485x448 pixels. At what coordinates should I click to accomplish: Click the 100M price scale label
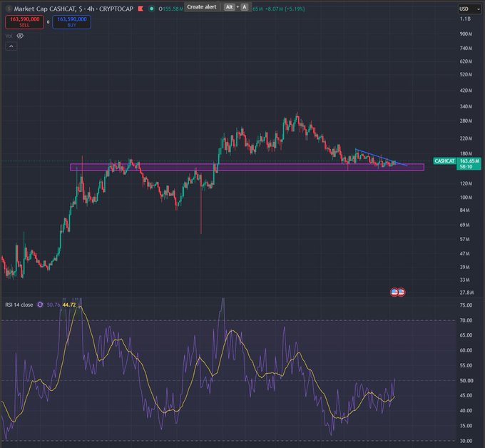click(466, 198)
